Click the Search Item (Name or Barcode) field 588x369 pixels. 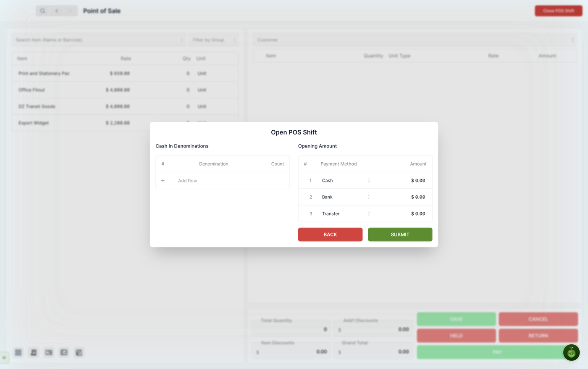[x=99, y=40]
